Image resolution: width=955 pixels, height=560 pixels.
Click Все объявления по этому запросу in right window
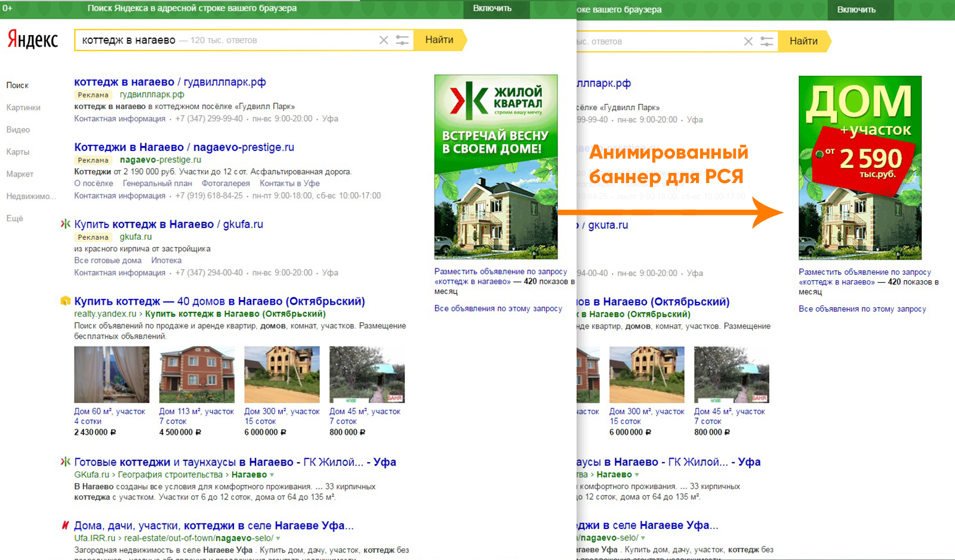[x=862, y=309]
